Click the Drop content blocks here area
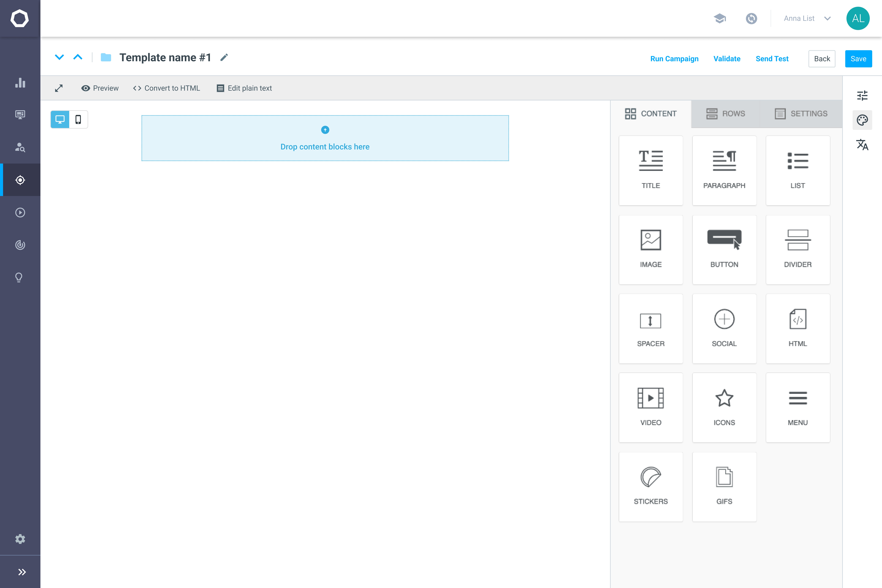Screen dimensions: 882x588 [x=325, y=138]
